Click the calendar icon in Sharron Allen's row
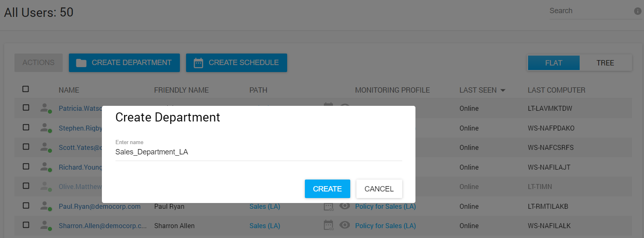Image resolution: width=644 pixels, height=238 pixels. click(328, 226)
